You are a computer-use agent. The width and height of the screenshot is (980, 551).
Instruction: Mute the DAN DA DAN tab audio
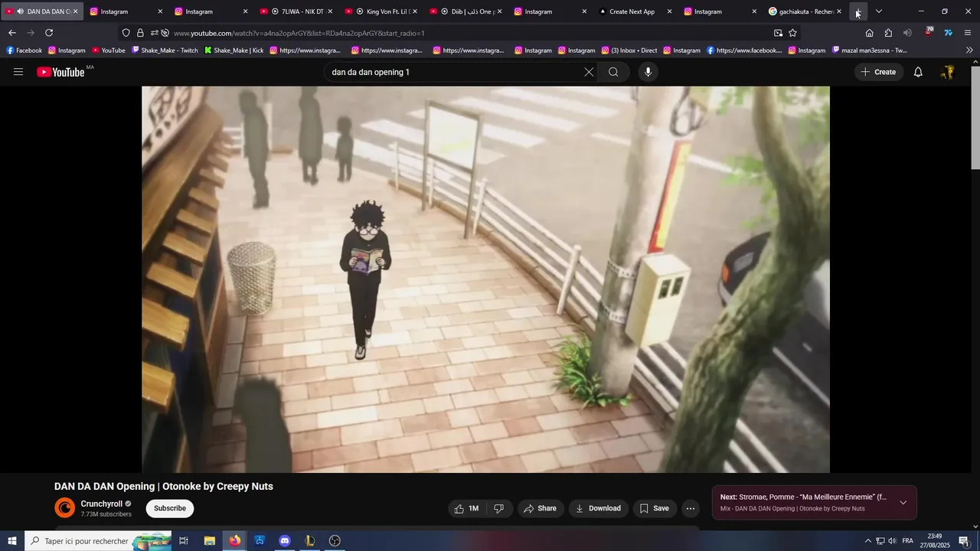[19, 11]
